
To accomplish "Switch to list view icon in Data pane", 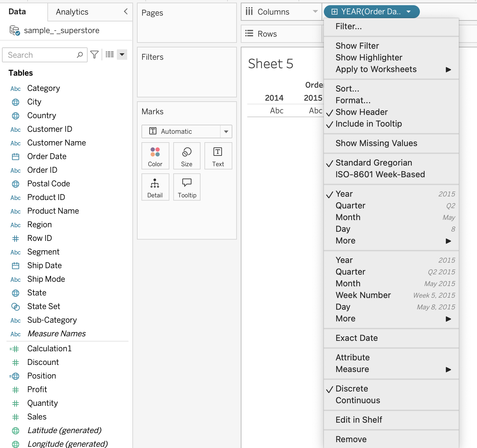I will 110,55.
